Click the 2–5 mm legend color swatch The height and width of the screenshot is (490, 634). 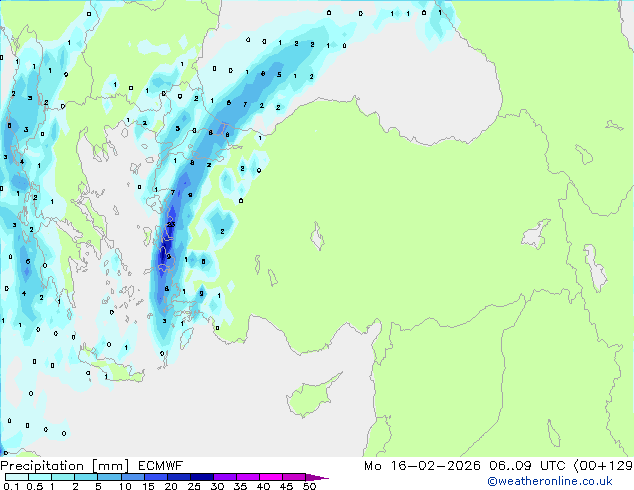(x=86, y=477)
